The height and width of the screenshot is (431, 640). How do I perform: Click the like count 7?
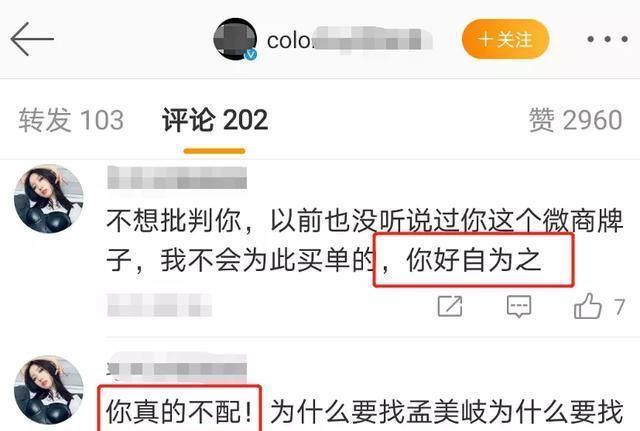coord(620,307)
